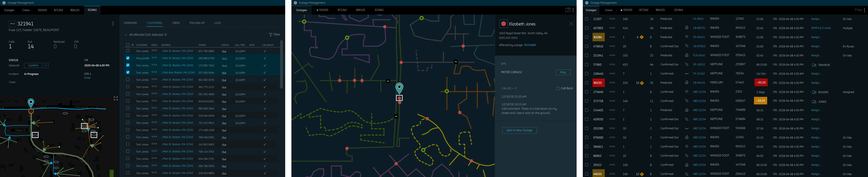Collapse the All affected customers group
Screen dimensions: 868x177
(x=126, y=35)
